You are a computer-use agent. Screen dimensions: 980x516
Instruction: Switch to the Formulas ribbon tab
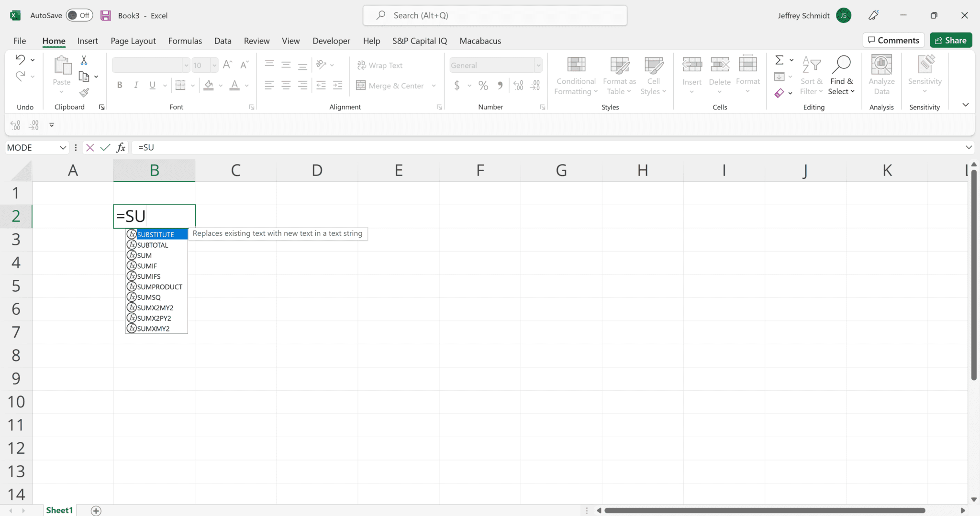pos(185,41)
